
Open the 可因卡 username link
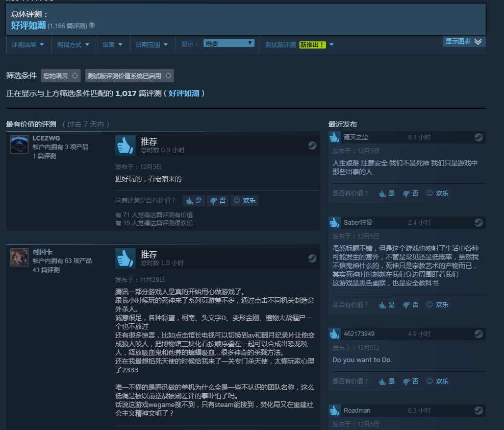tap(42, 252)
